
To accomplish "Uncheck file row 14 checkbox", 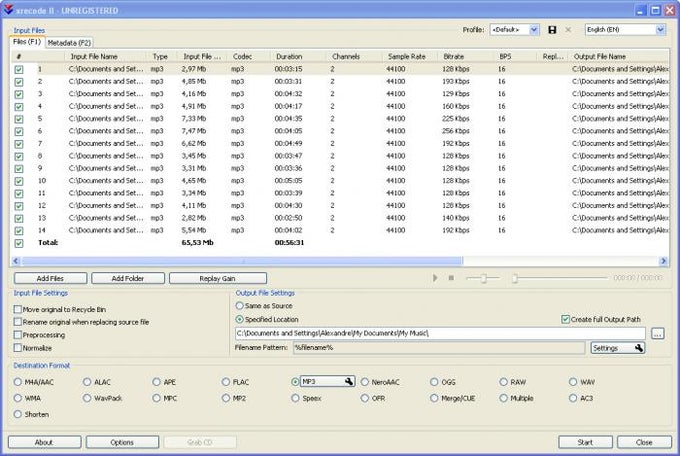I will pos(19,231).
